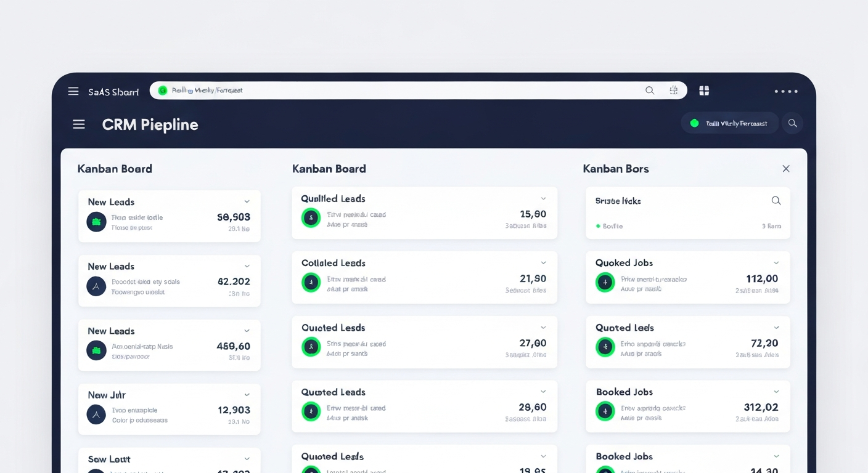868x473 pixels.
Task: Close the Kanban panel with the X
Action: point(786,169)
